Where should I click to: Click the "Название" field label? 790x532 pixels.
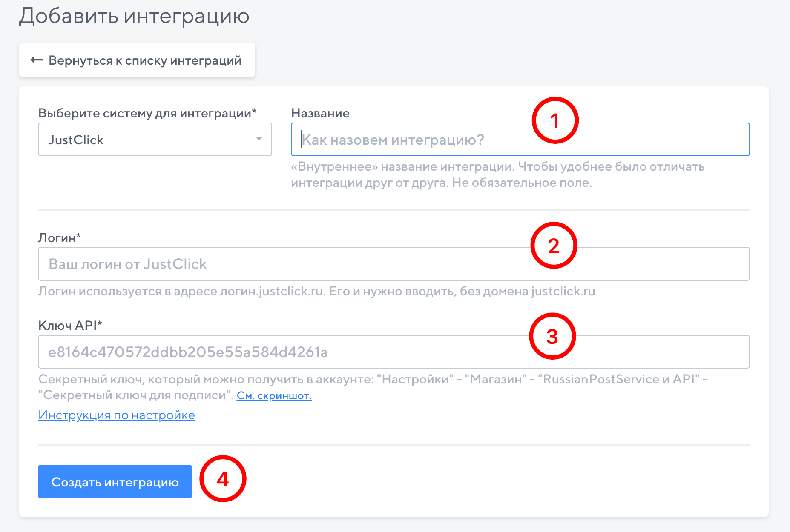coord(320,113)
